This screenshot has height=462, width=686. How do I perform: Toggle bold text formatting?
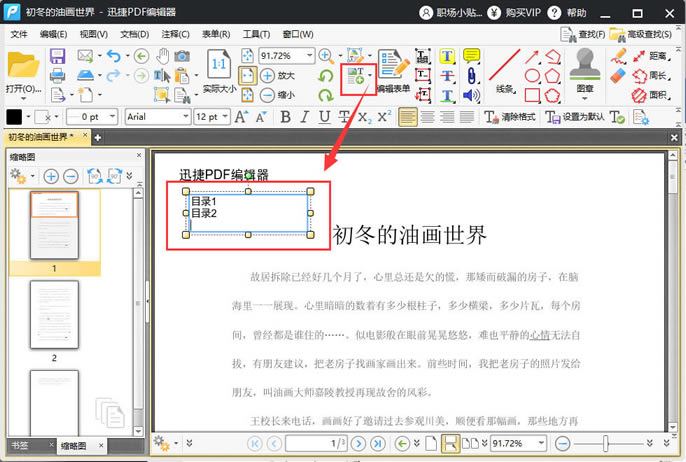coord(284,117)
